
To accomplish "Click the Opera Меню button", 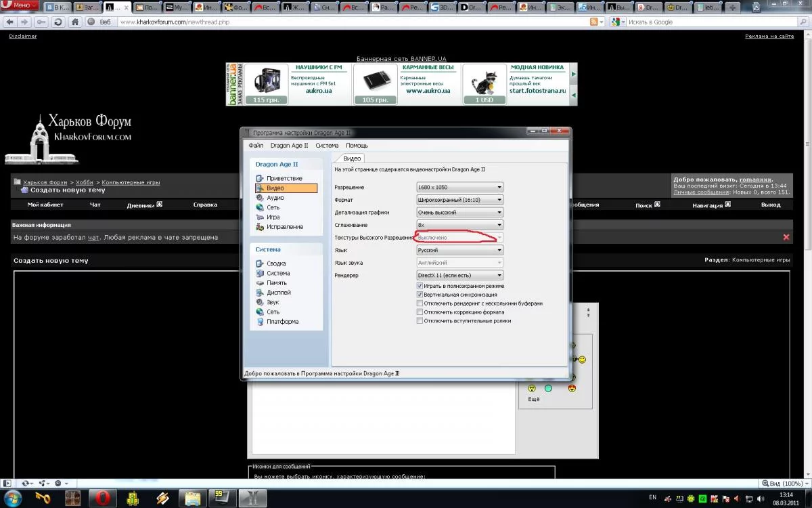I will point(20,5).
